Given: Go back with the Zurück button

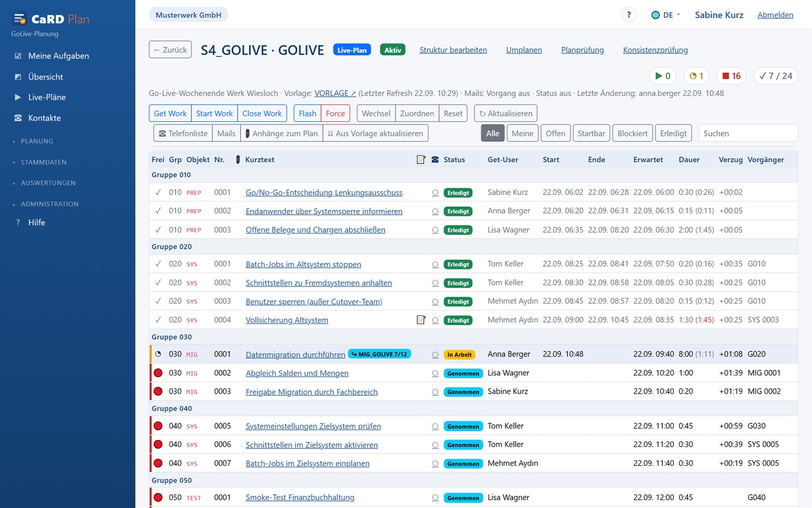Looking at the screenshot, I should (170, 50).
